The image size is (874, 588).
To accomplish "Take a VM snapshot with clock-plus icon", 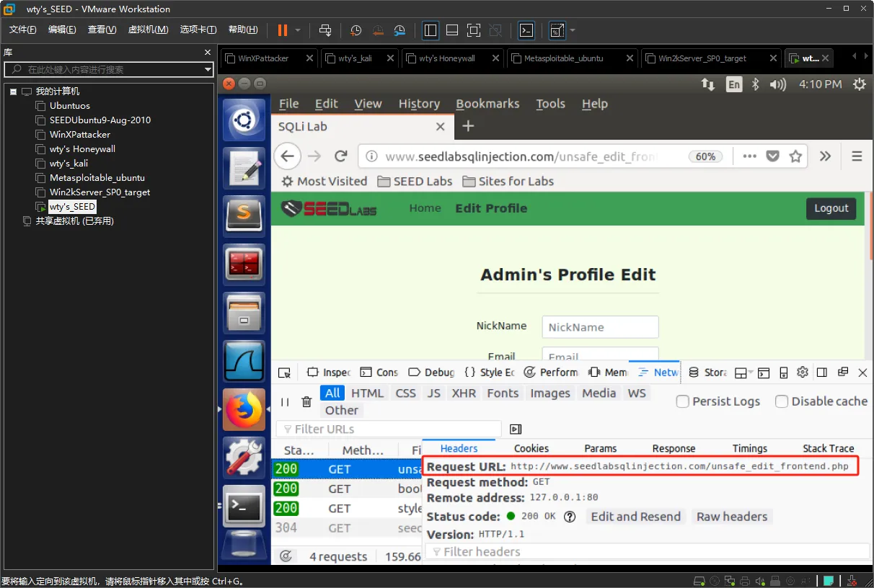I will 356,30.
